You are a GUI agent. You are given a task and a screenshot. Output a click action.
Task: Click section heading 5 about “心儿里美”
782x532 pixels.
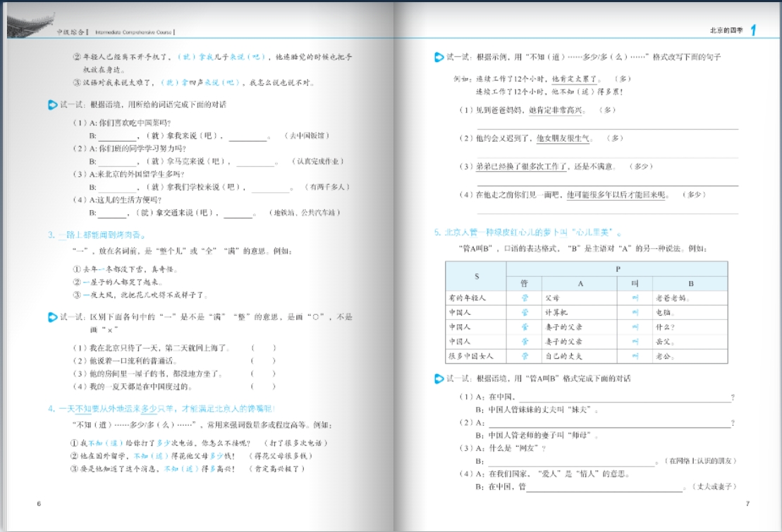[x=528, y=232]
